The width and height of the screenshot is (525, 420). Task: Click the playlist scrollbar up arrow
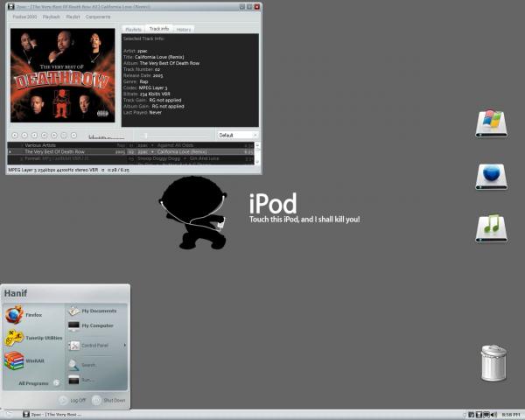tap(257, 144)
